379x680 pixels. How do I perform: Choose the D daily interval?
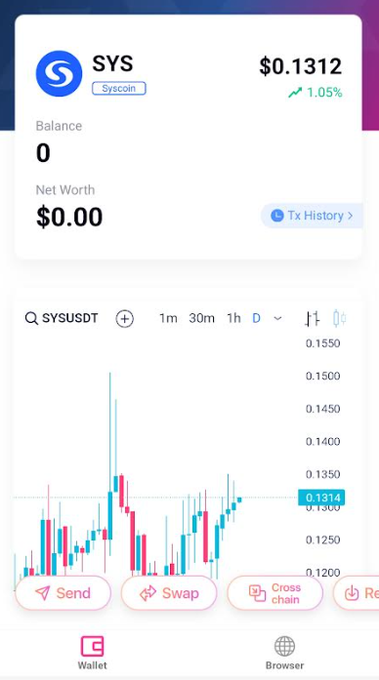pyautogui.click(x=256, y=318)
